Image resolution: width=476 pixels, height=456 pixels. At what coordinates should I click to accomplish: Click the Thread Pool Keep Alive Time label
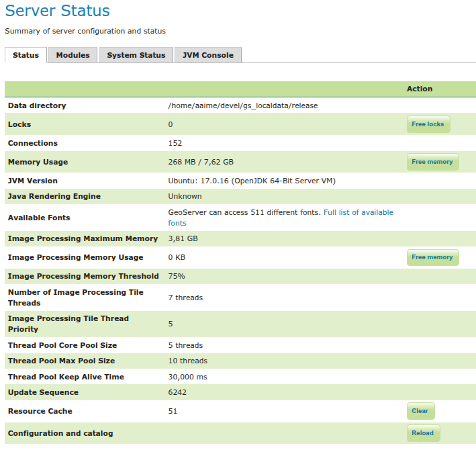tap(66, 377)
